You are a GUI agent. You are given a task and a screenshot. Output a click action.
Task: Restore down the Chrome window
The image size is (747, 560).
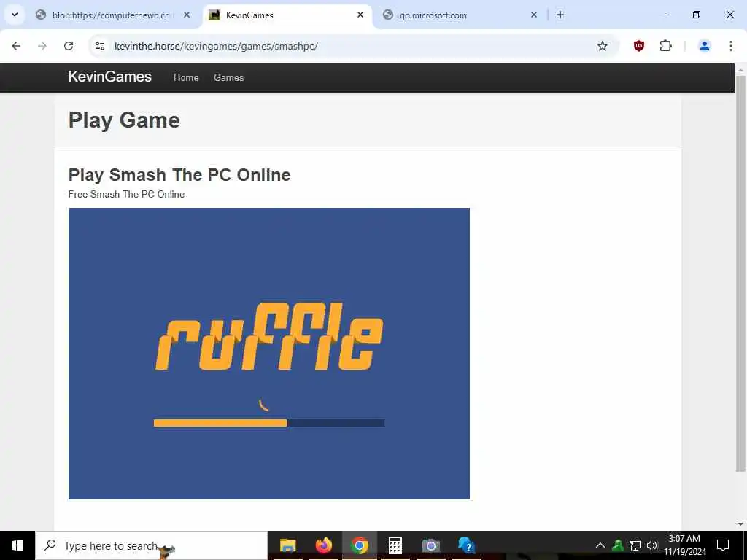click(697, 15)
